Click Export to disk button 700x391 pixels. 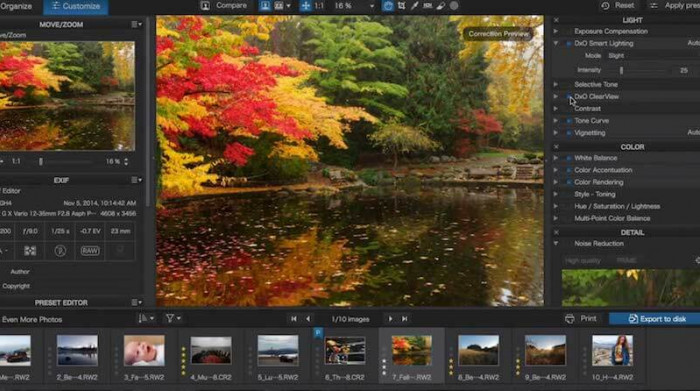pyautogui.click(x=655, y=319)
